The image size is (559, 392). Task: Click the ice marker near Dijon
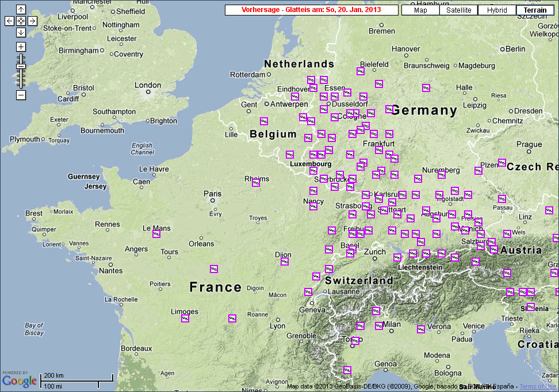(x=284, y=262)
